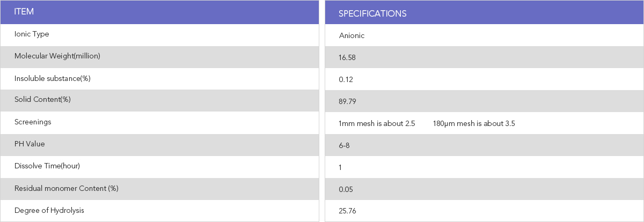Click the Degree of Hydrolysis label
Image resolution: width=644 pixels, height=222 pixels.
pos(49,210)
